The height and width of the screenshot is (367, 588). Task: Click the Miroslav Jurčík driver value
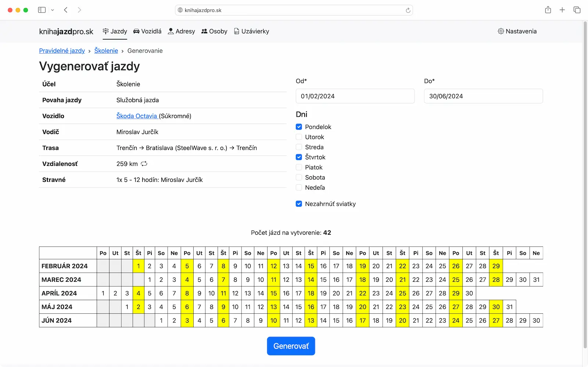[137, 132]
